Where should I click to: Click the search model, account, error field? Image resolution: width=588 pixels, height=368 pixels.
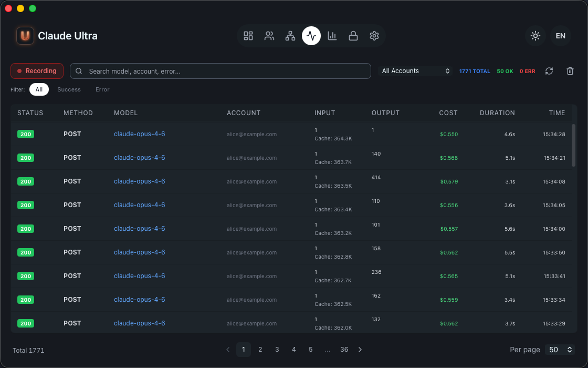pyautogui.click(x=220, y=71)
